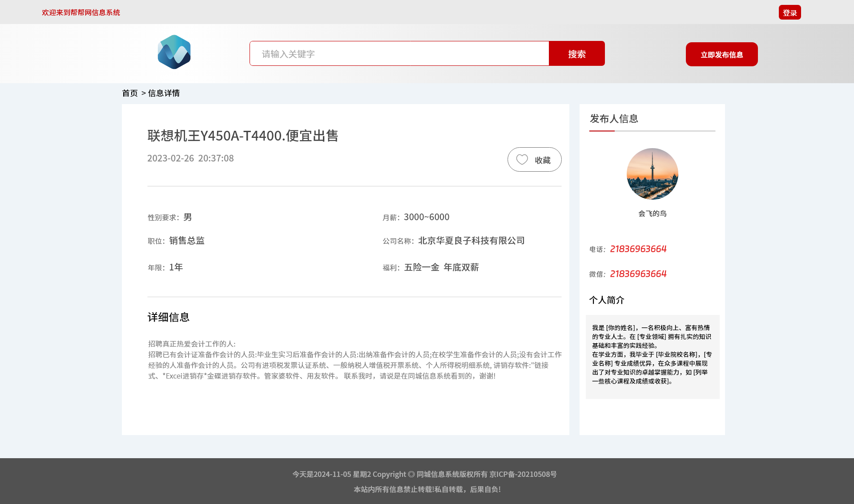The width and height of the screenshot is (854, 504).
Task: Click the hexagon wave site logo
Action: [x=174, y=52]
